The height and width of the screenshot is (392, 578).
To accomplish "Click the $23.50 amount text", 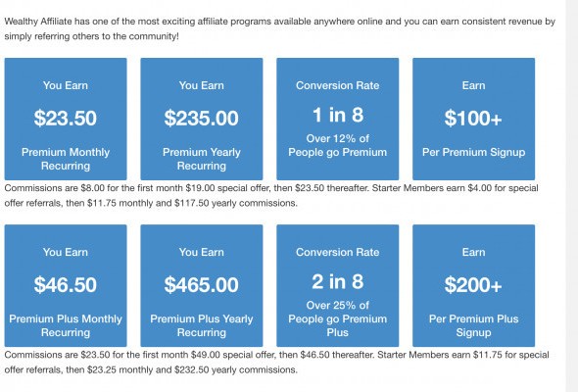I will (66, 119).
